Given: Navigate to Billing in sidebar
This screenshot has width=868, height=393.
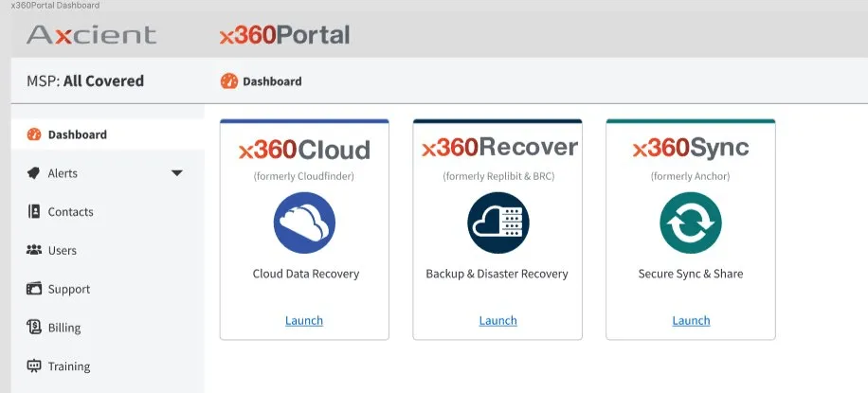Looking at the screenshot, I should click(x=108, y=327).
